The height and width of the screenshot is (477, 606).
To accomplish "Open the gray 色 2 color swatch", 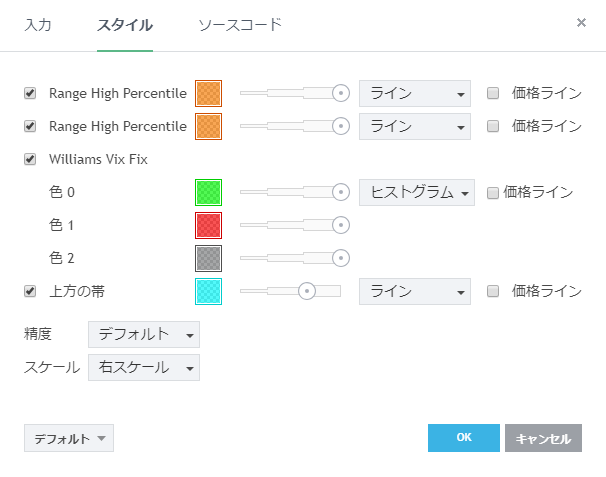I will tap(208, 258).
